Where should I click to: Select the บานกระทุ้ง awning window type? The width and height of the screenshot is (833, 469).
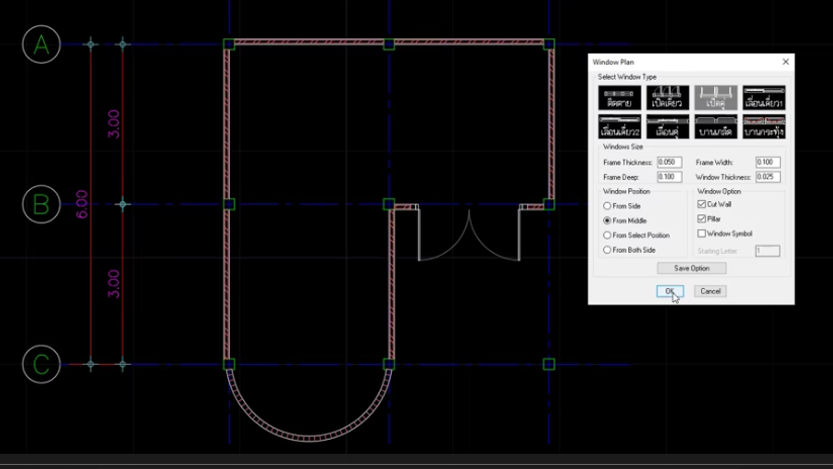[x=764, y=126]
